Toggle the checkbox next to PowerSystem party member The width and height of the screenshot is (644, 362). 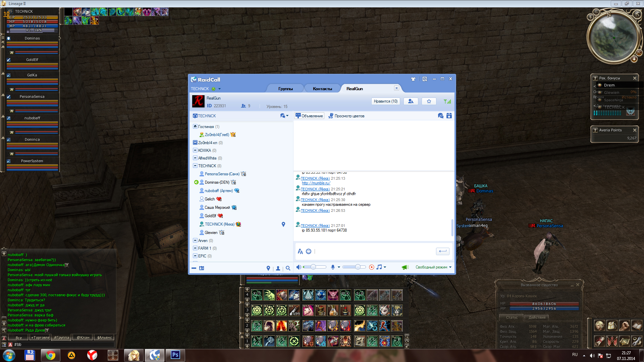[x=9, y=161]
